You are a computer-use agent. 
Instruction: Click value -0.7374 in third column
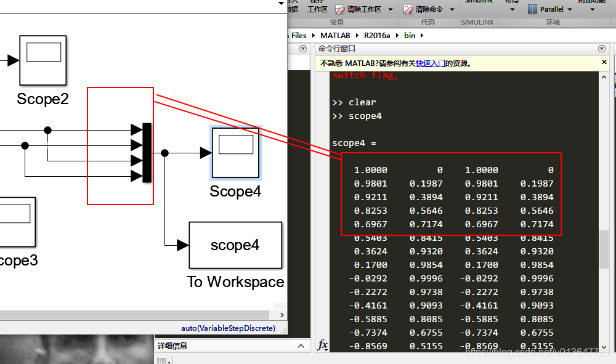[x=479, y=333]
